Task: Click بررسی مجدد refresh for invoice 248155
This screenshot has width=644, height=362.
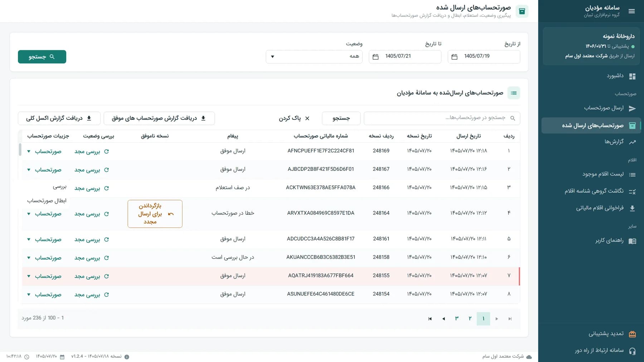Action: point(92,276)
